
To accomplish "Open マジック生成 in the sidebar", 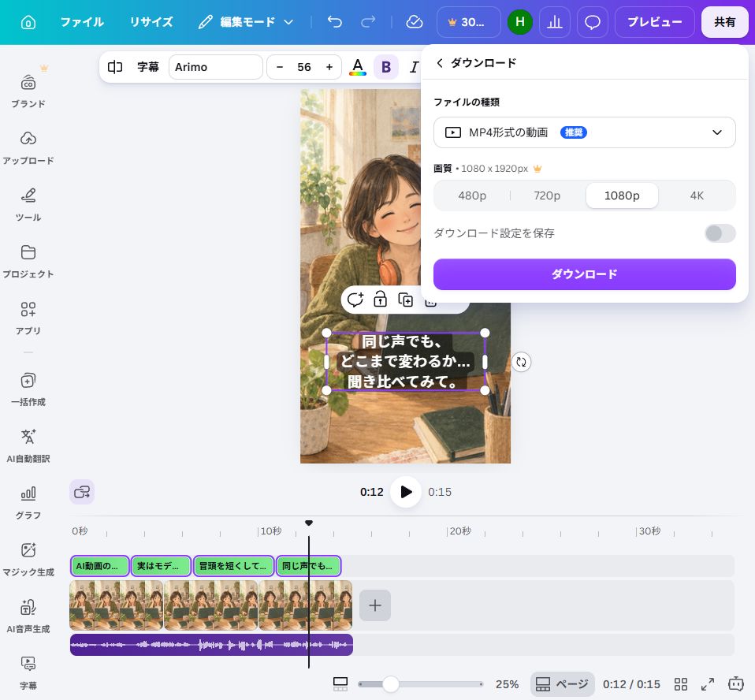I will tap(28, 560).
